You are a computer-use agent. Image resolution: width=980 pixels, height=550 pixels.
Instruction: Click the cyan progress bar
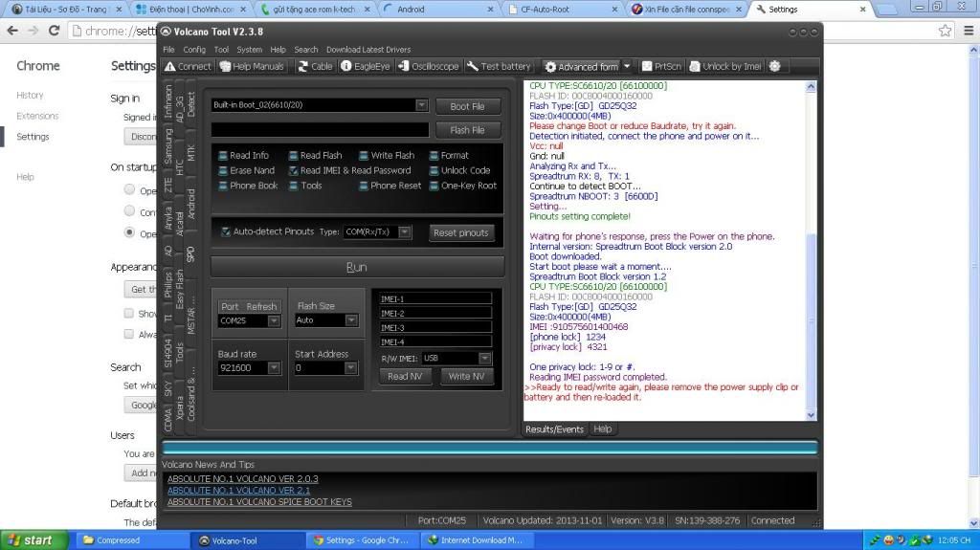pyautogui.click(x=490, y=447)
